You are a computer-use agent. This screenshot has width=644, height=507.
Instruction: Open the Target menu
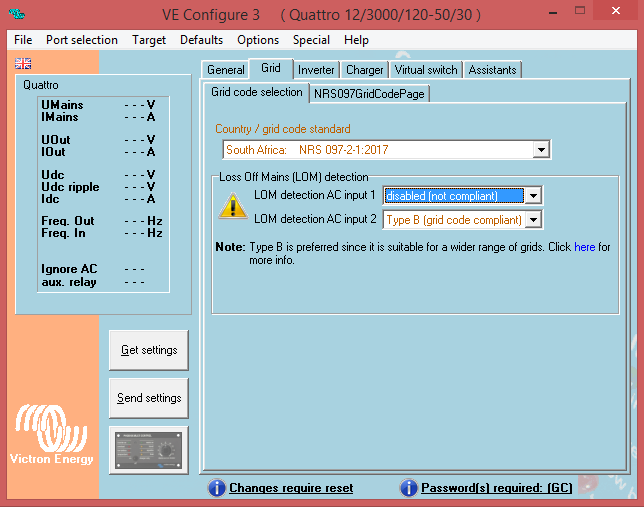pos(149,40)
